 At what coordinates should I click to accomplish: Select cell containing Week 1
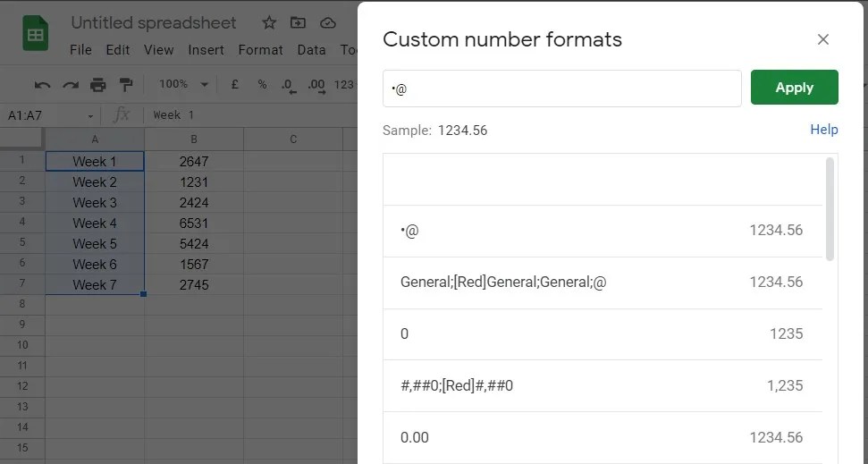tap(95, 161)
